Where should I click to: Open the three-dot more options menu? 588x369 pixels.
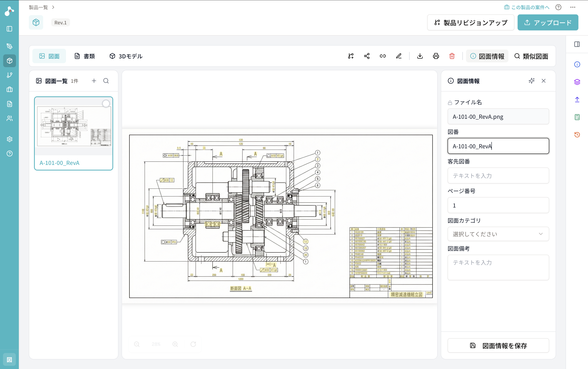coord(573,7)
